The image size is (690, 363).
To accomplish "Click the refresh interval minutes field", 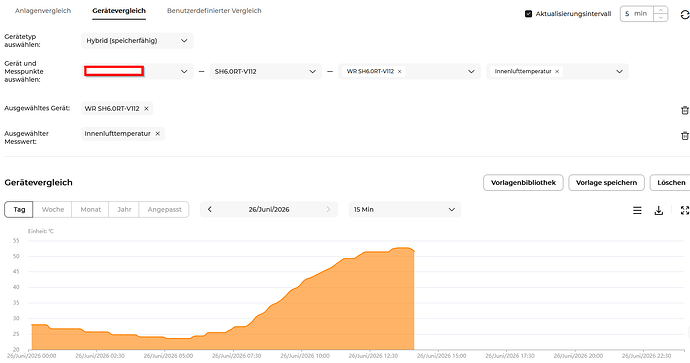I will click(637, 14).
